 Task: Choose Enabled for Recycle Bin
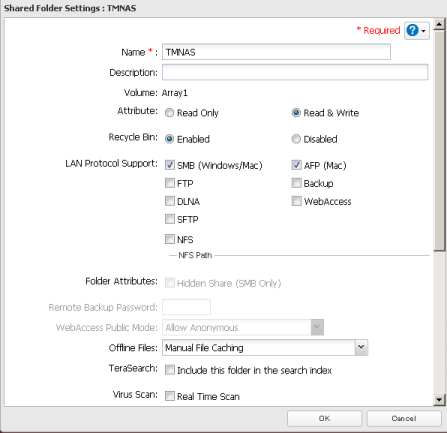(x=170, y=139)
